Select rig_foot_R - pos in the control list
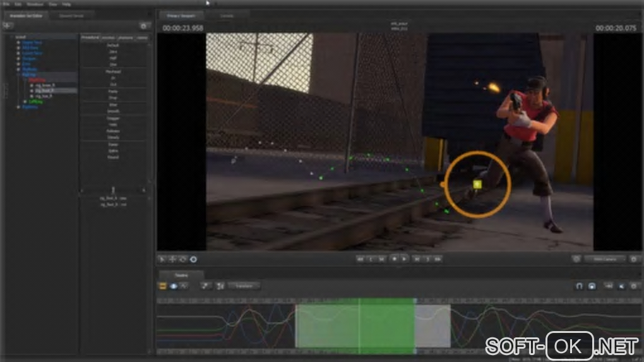644x362 pixels. (113, 198)
